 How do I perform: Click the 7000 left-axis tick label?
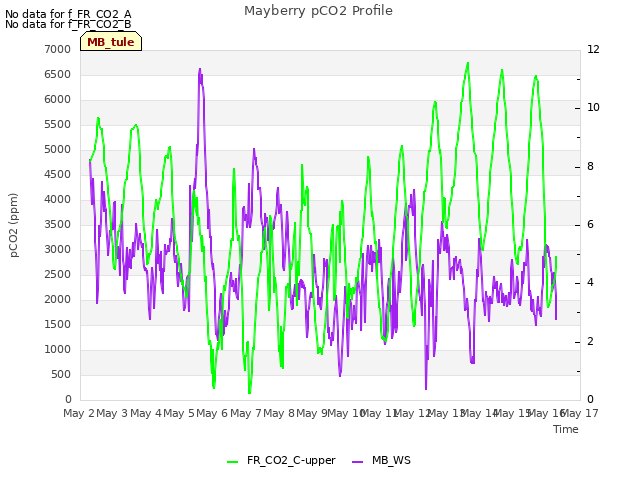point(58,49)
